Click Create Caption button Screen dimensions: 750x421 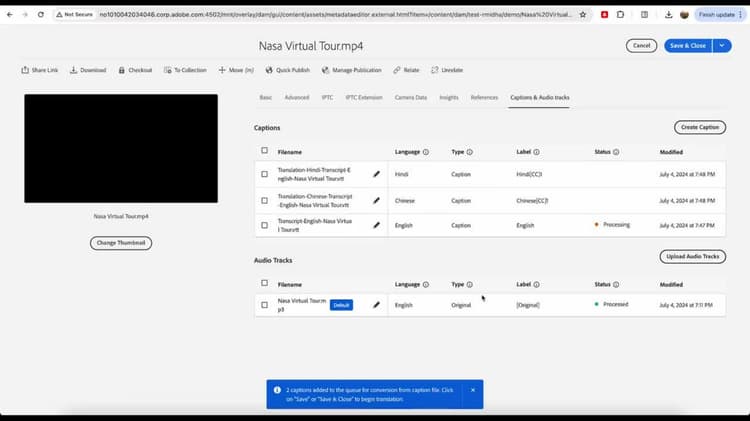[x=700, y=127]
